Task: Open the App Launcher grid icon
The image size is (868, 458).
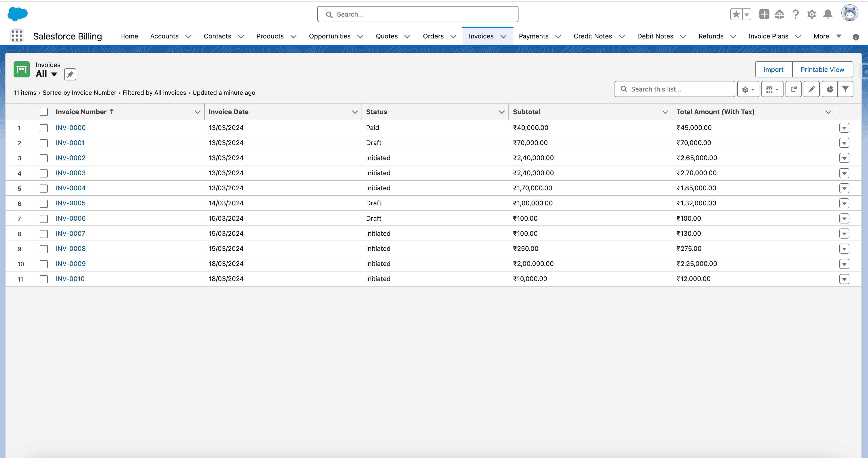Action: tap(17, 36)
